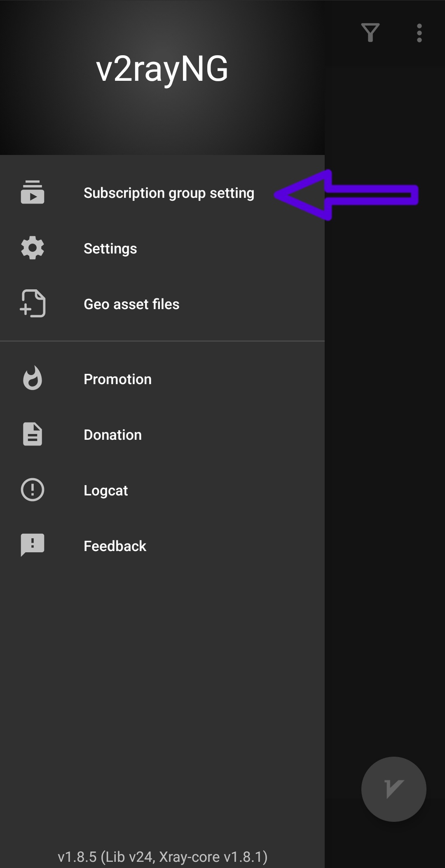Click the Settings gear icon

(x=33, y=248)
